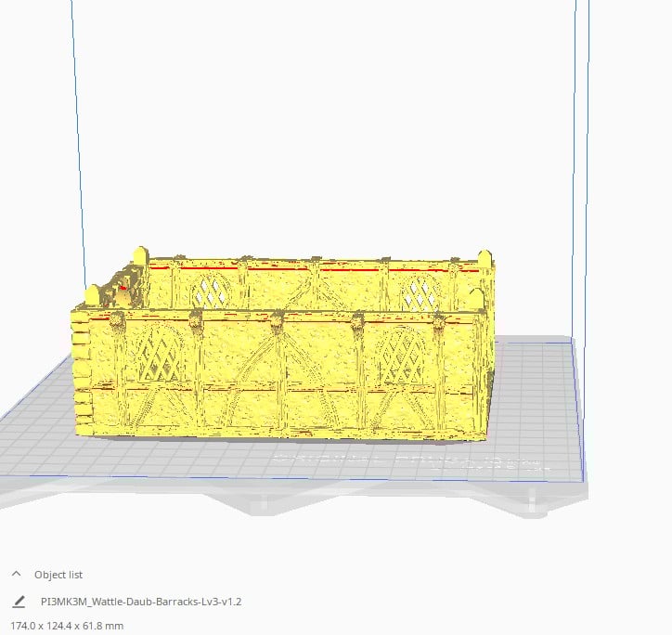
Task: Select PI3MK3M_Wattle-Daub-Barracks-Lv3-v1.2 in the object list
Action: click(x=141, y=602)
